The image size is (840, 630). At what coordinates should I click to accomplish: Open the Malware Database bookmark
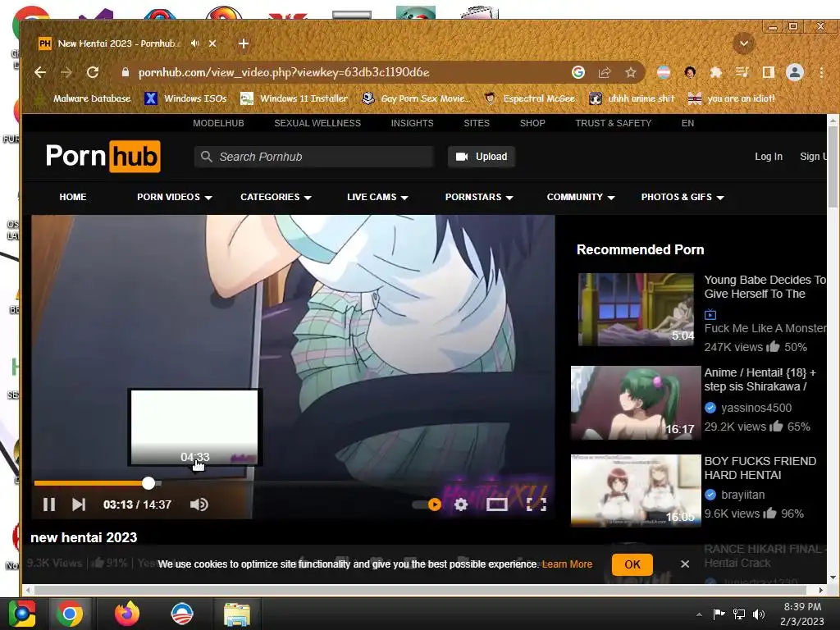click(x=83, y=98)
